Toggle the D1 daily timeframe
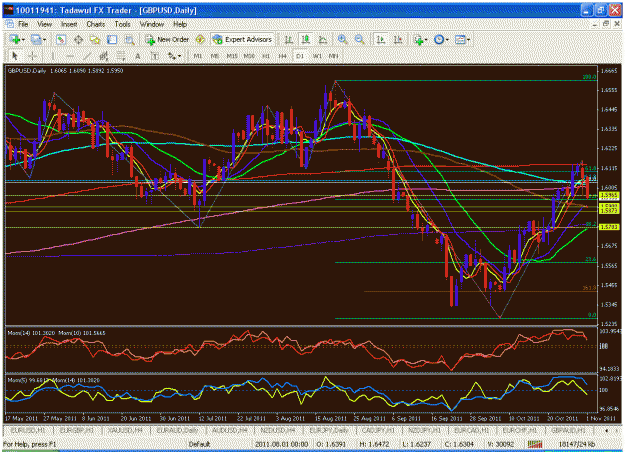 pos(300,56)
